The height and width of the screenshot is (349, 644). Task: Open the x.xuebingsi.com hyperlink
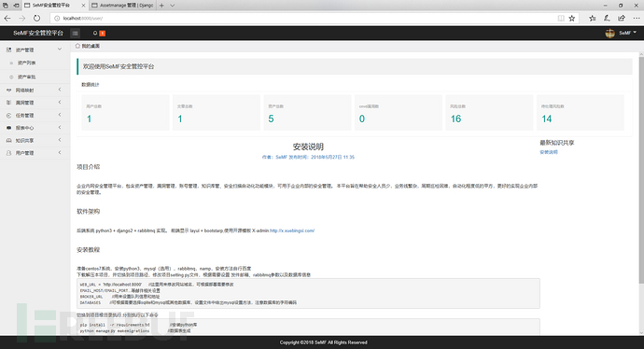292,230
